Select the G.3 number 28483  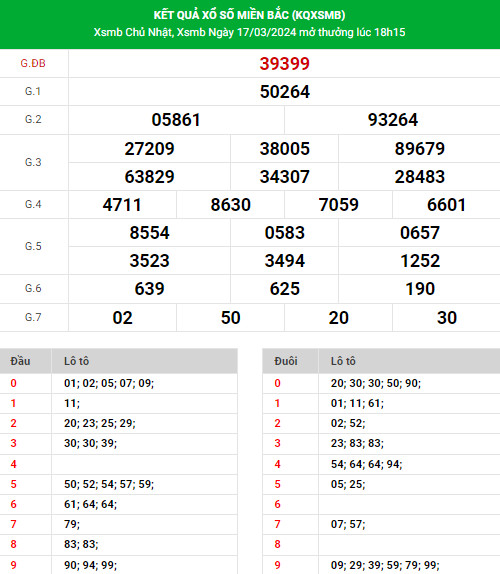click(x=419, y=177)
